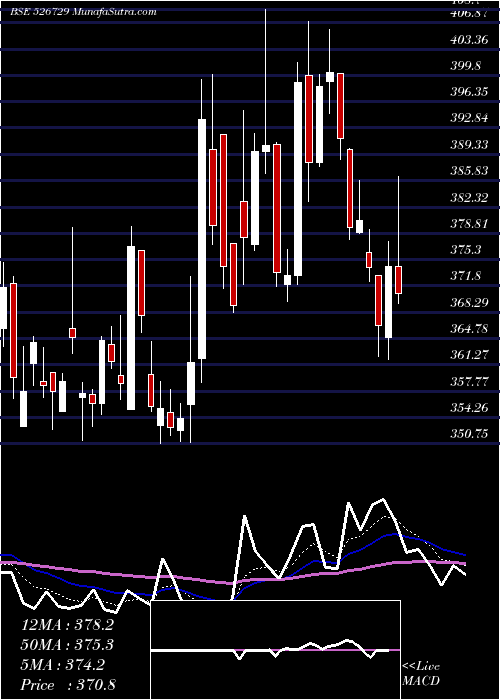
Task: Click the 12MA : 378.2 readout
Action: tap(67, 625)
